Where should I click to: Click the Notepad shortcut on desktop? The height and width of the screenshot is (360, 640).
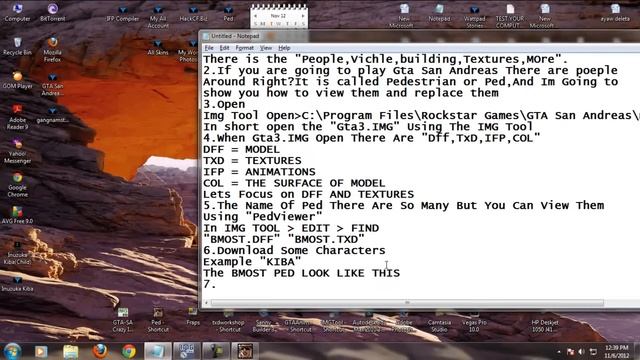pos(439,12)
